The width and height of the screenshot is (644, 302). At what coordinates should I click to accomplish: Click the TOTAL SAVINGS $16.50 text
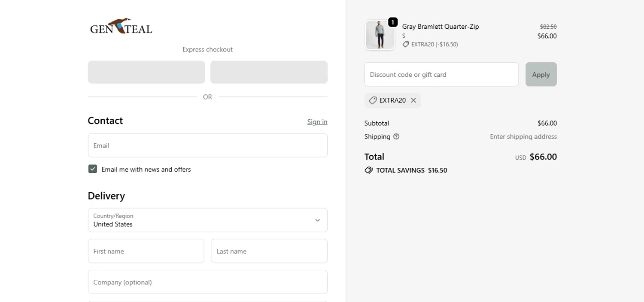point(412,170)
